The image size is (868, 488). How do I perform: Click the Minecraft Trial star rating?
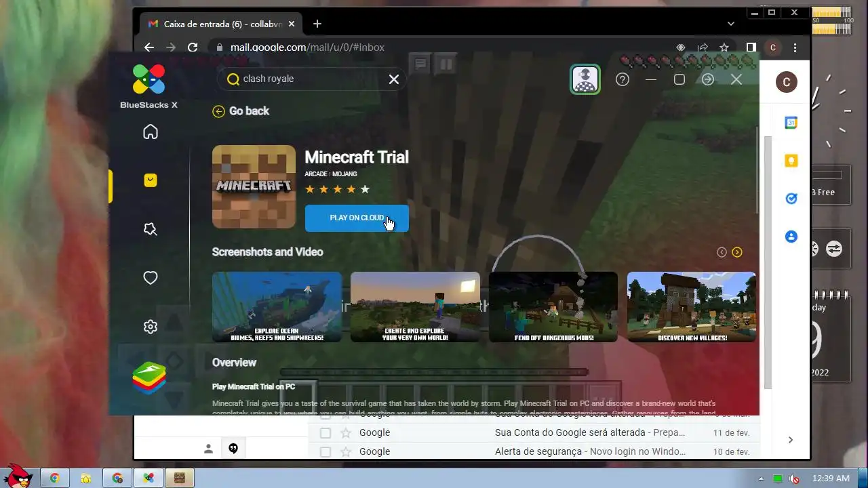tap(337, 189)
